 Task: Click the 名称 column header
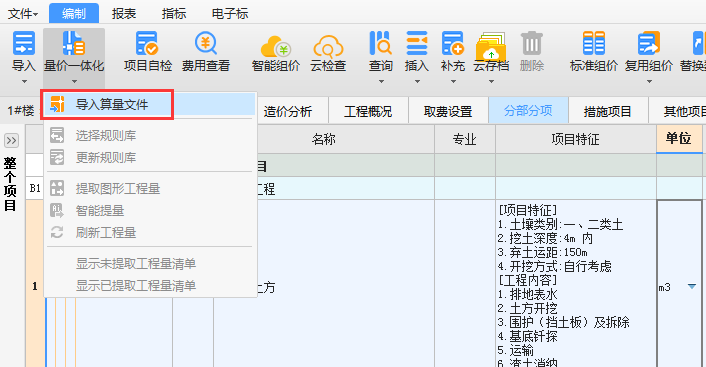(324, 139)
